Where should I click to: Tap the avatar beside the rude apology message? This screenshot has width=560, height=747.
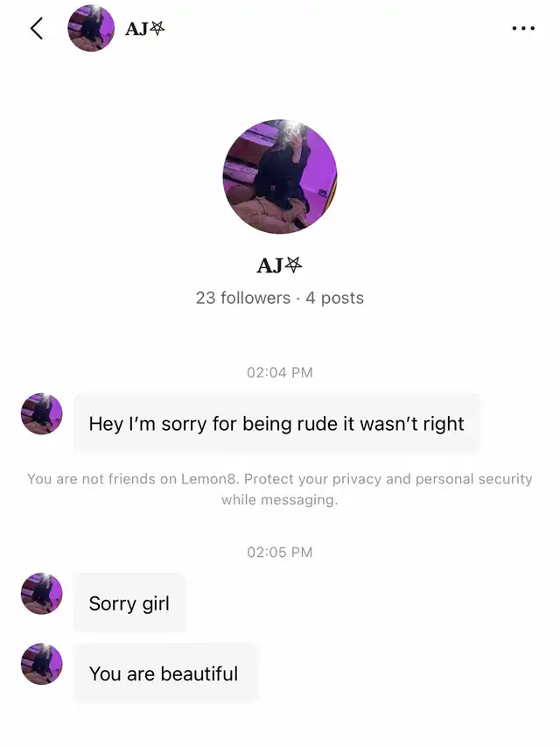click(x=42, y=413)
